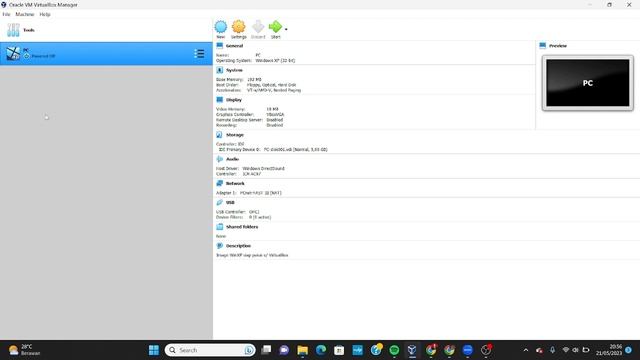Click the Operating System value Windows XP
This screenshot has height=360, width=640.
pyautogui.click(x=275, y=60)
